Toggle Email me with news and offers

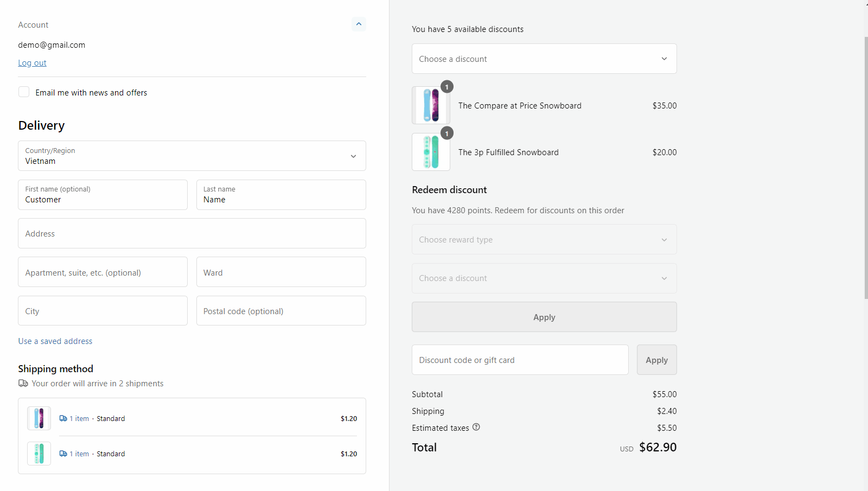tap(24, 92)
